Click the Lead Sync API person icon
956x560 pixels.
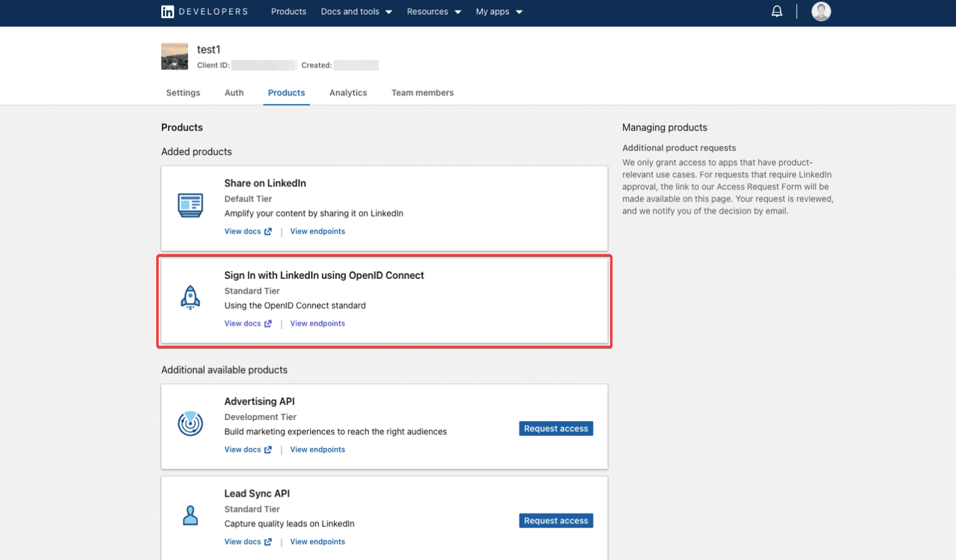[190, 515]
